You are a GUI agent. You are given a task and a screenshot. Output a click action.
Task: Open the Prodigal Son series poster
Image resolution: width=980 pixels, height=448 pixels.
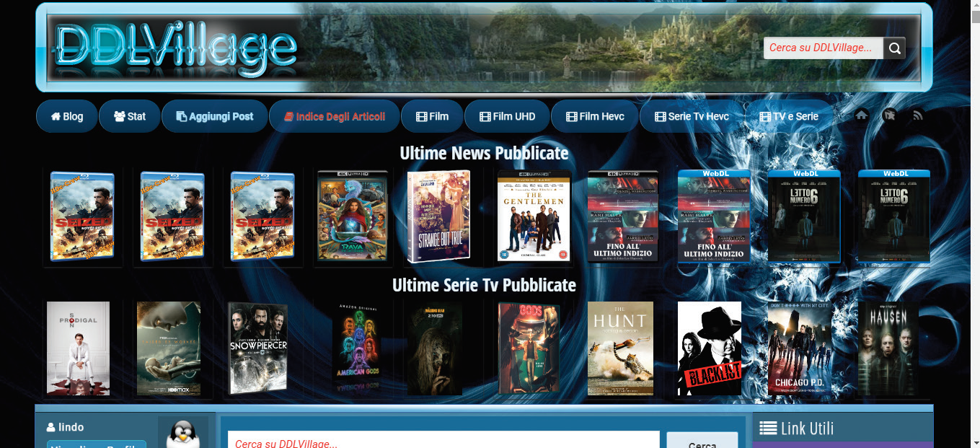point(78,348)
